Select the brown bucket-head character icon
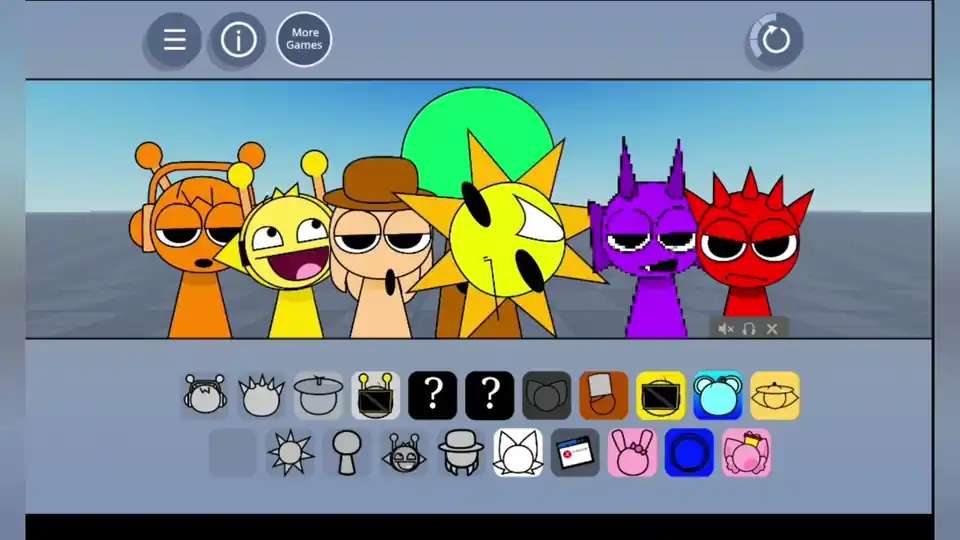Viewport: 960px width, 540px height. (x=604, y=396)
